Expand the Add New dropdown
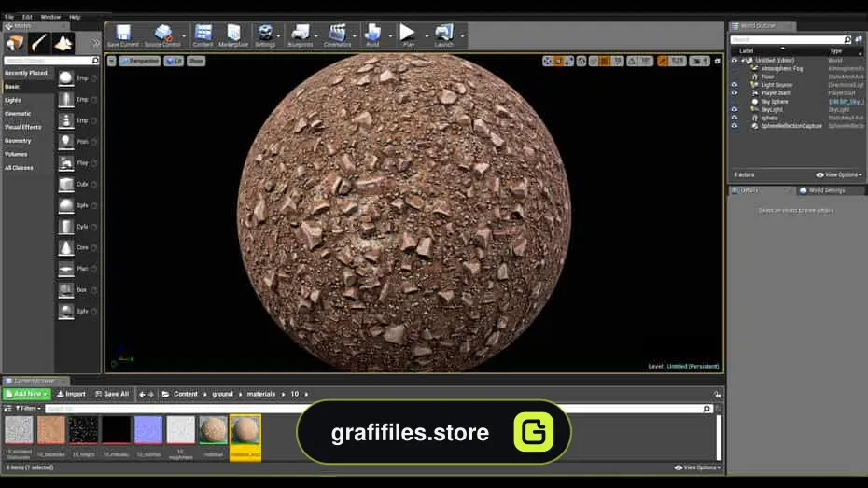868x488 pixels. [26, 394]
